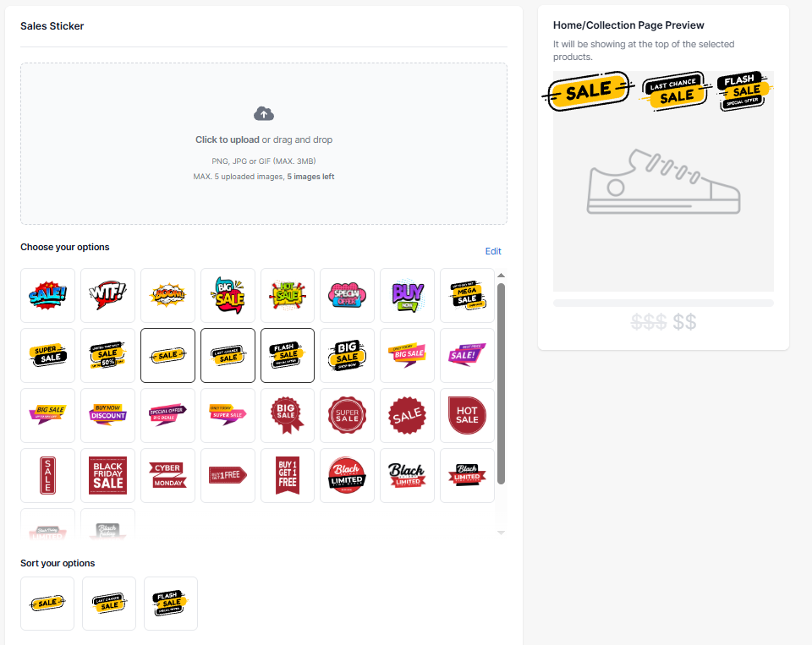
Task: Select the comic-style WTF! sticker
Action: coord(107,295)
